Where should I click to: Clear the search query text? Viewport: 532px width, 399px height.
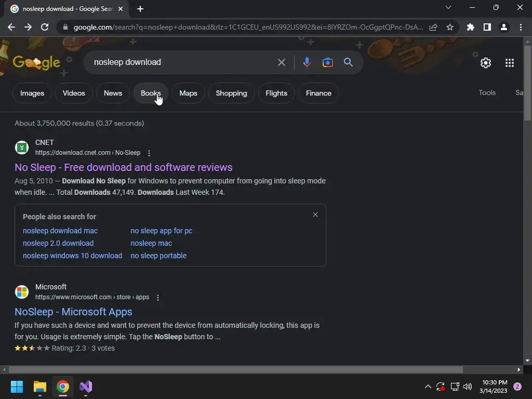tap(281, 62)
